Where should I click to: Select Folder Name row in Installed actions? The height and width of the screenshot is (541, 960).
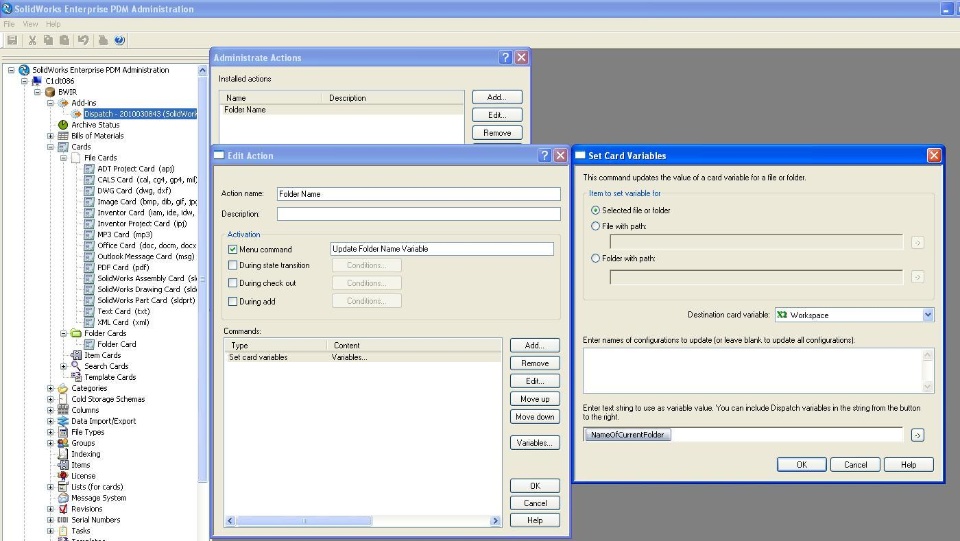click(342, 110)
